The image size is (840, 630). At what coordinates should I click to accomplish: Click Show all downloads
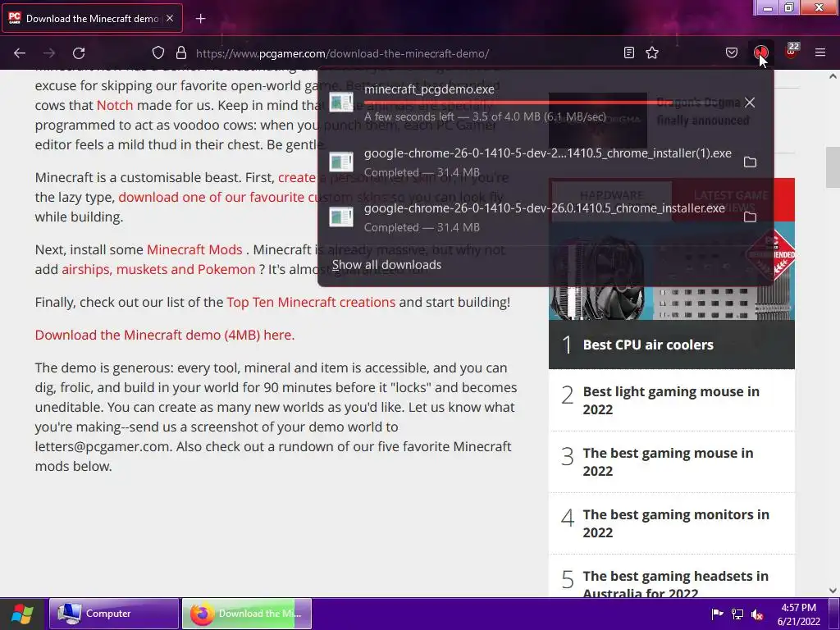pos(387,265)
